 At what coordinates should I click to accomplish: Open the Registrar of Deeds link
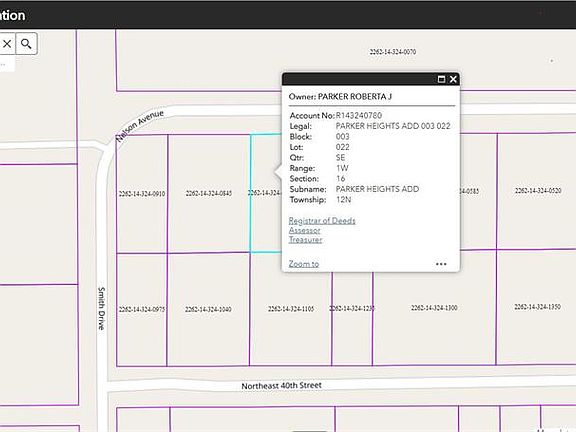[322, 221]
